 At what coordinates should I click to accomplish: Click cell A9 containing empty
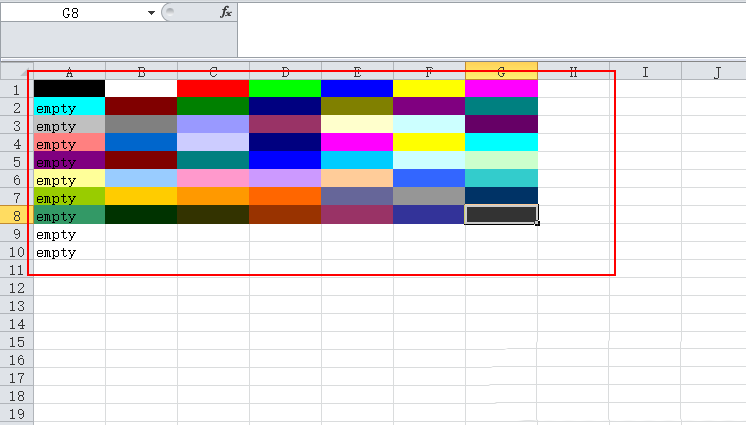[69, 233]
